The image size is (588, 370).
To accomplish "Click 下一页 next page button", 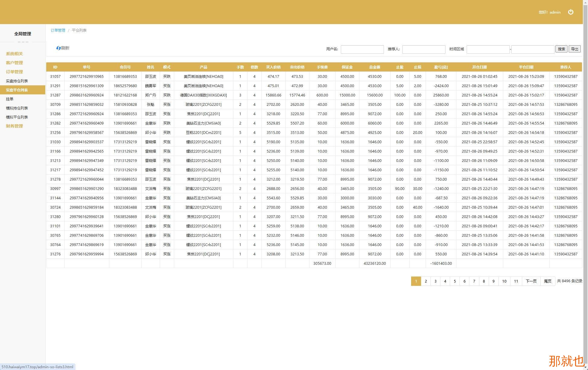I will (531, 281).
